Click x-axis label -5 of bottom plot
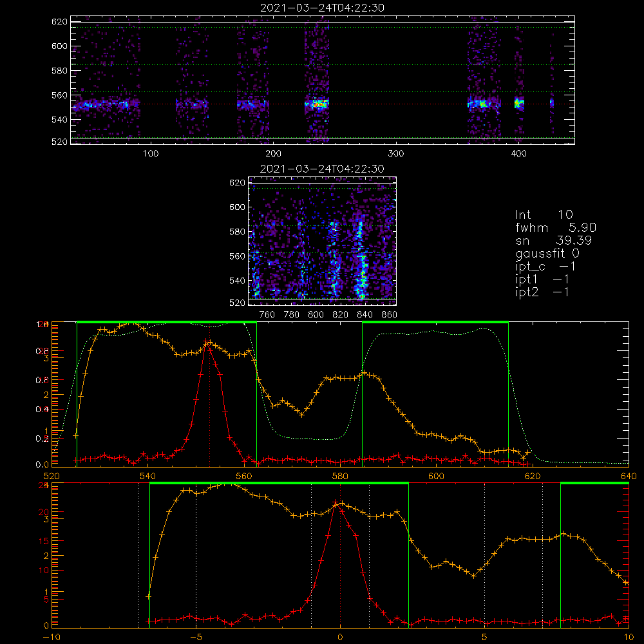644x644 pixels. tap(196, 637)
